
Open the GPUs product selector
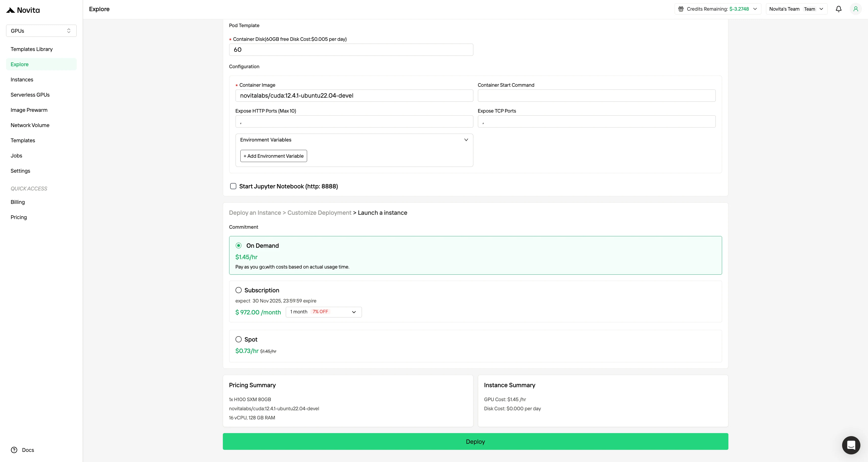click(x=41, y=31)
